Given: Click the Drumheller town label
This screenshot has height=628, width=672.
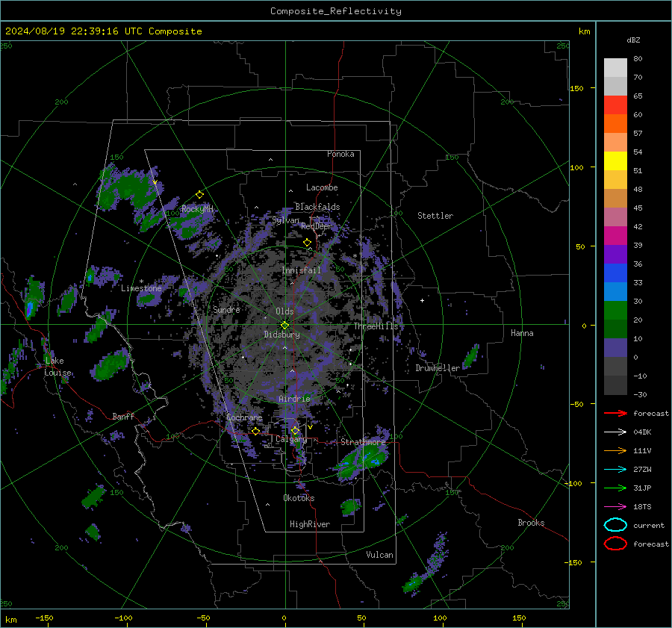Looking at the screenshot, I should pyautogui.click(x=438, y=368).
